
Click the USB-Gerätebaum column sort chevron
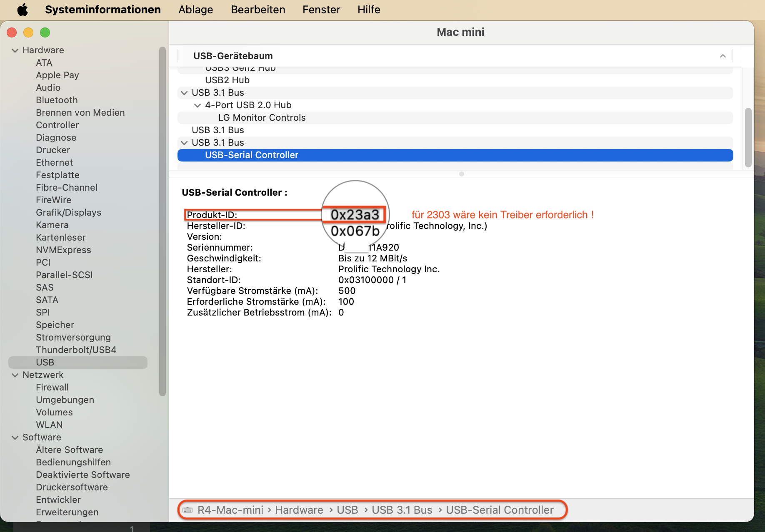point(723,56)
